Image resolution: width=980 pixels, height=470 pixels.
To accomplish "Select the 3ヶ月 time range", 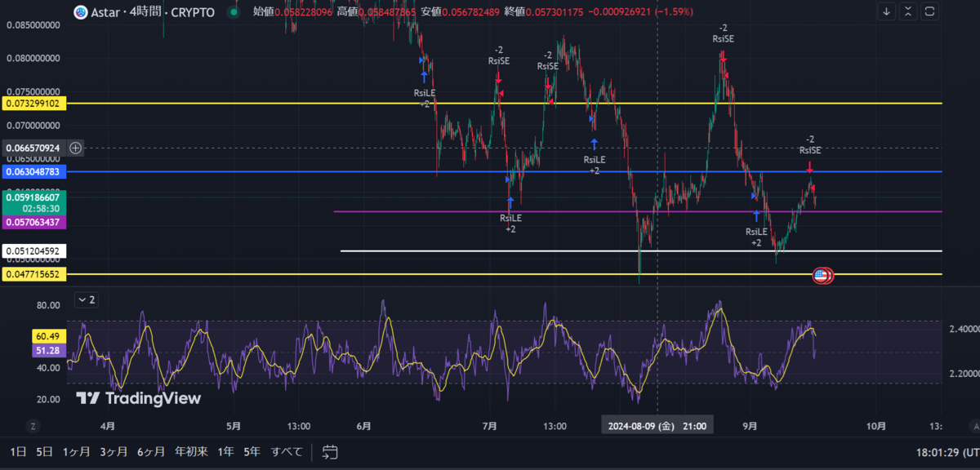I will (114, 451).
